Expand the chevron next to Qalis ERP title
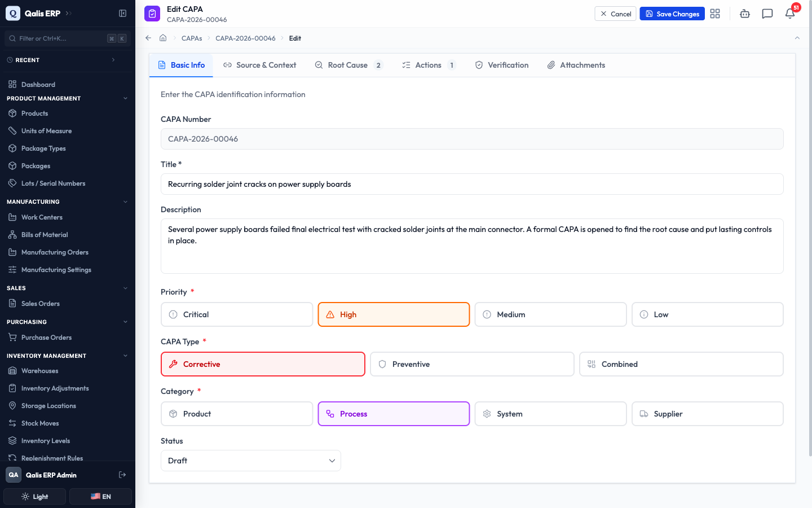812x508 pixels. pyautogui.click(x=69, y=13)
